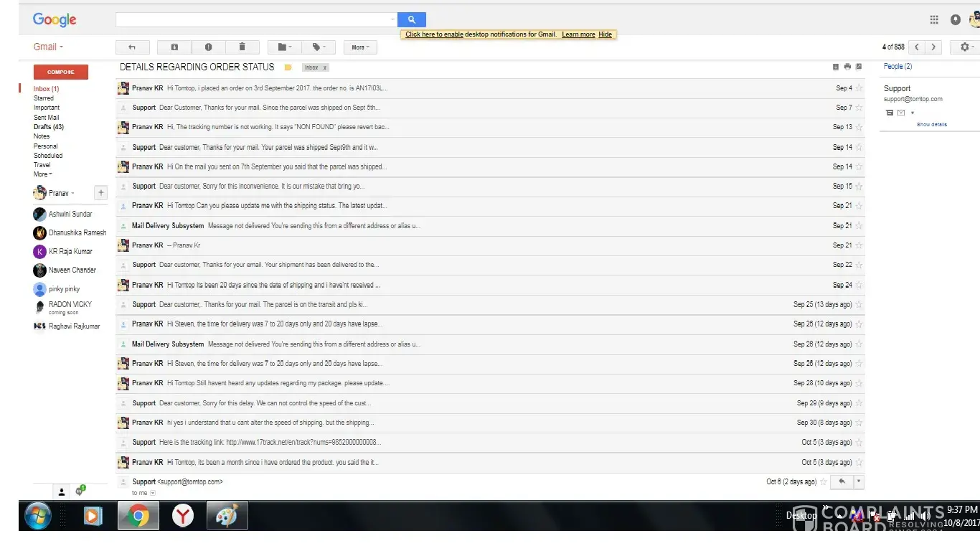
Task: Click the blue search button
Action: [x=412, y=19]
